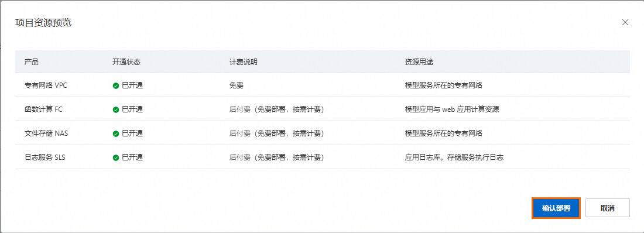Click green check icon for 日志服务 SLS
The width and height of the screenshot is (644, 233).
tap(116, 157)
